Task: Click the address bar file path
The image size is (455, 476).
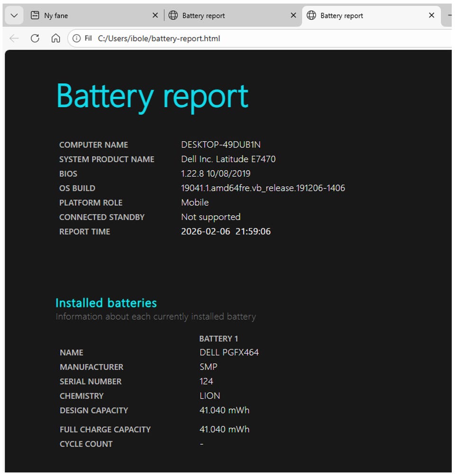Action: pyautogui.click(x=159, y=38)
